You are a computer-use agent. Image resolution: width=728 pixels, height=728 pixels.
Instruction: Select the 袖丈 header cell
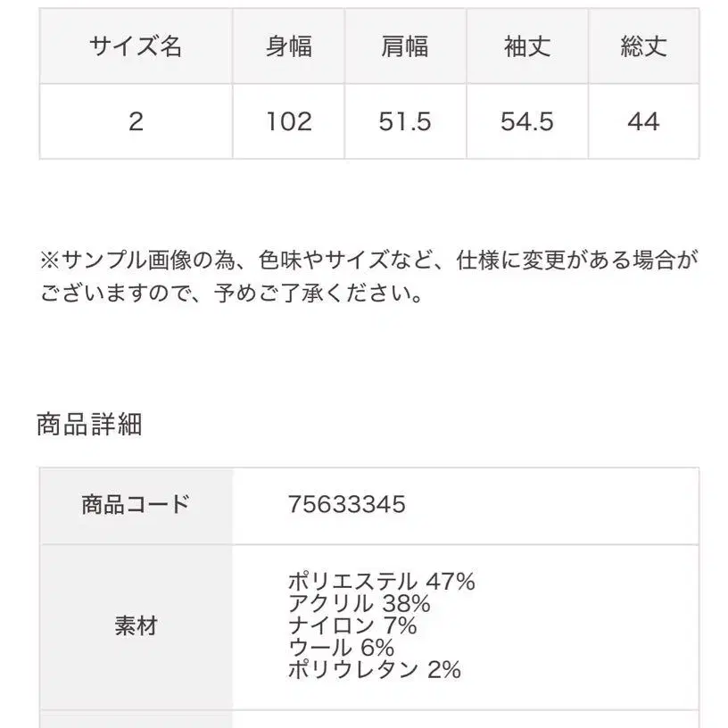[x=526, y=47]
